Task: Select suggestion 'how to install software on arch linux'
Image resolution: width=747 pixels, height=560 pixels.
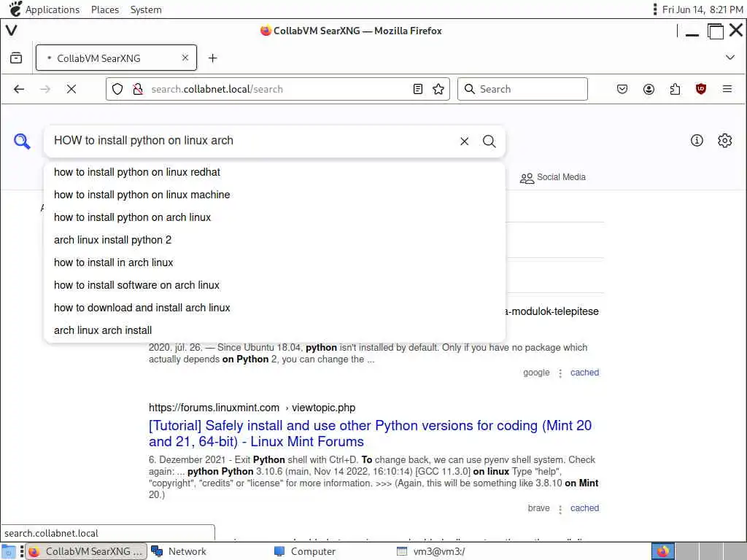Action: [x=274, y=285]
